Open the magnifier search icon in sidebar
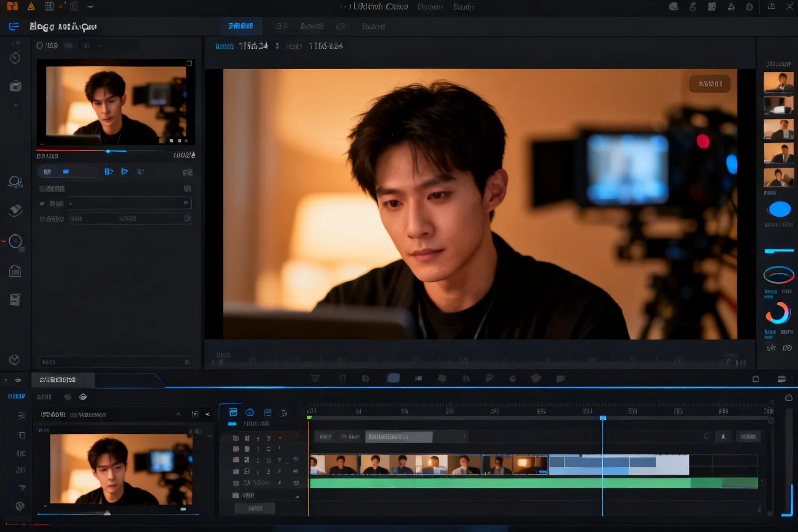798x532 pixels. [x=15, y=182]
